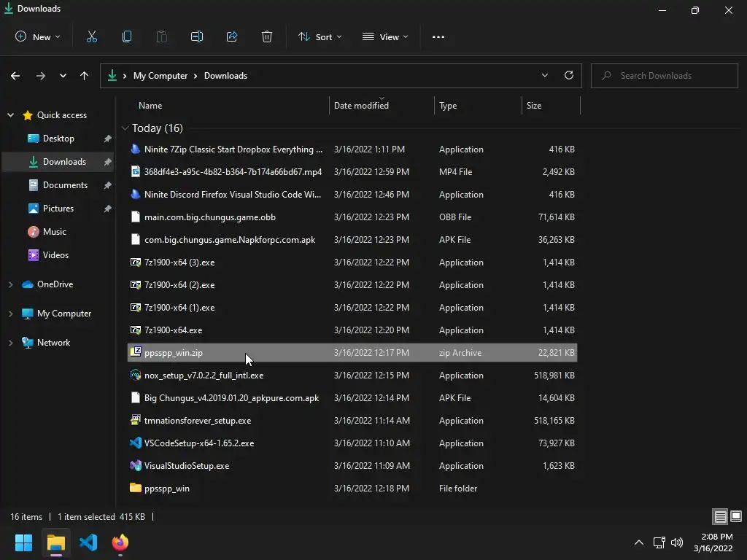747x560 pixels.
Task: Click My Computer in the address breadcrumb
Action: pyautogui.click(x=160, y=76)
